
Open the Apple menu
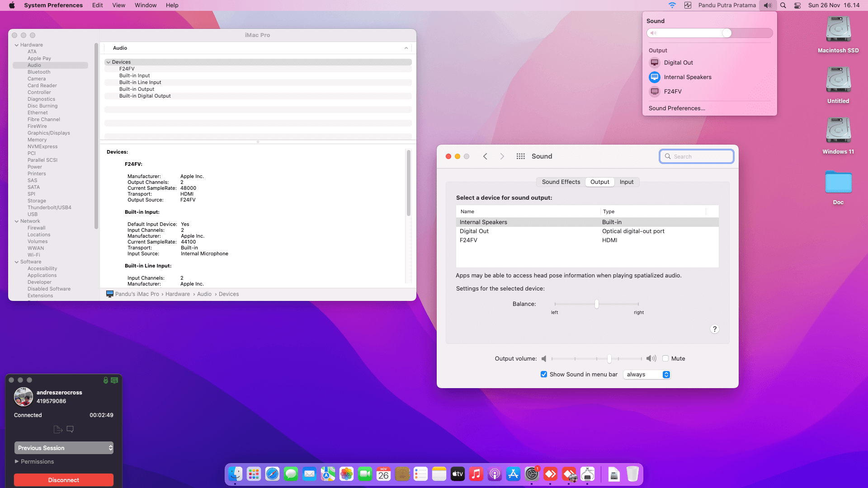(12, 5)
